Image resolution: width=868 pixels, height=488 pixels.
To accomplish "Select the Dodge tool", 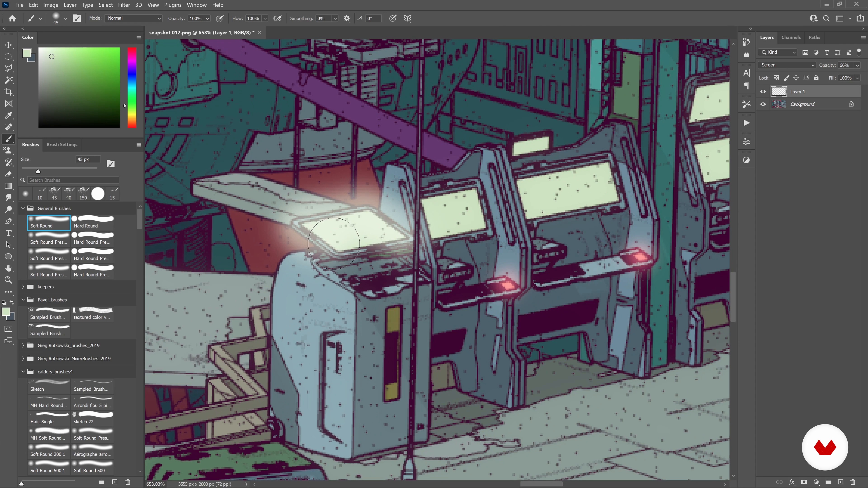I will click(x=9, y=209).
